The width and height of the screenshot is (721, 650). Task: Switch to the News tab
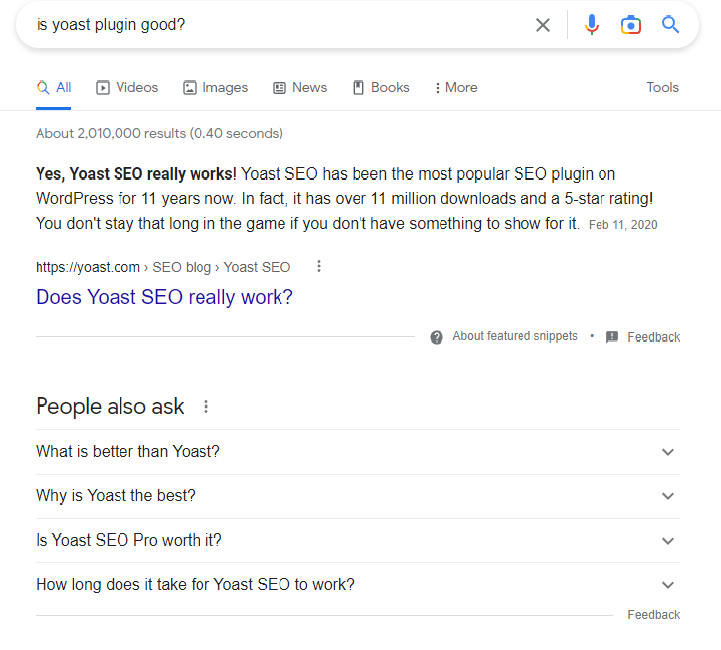(x=300, y=87)
